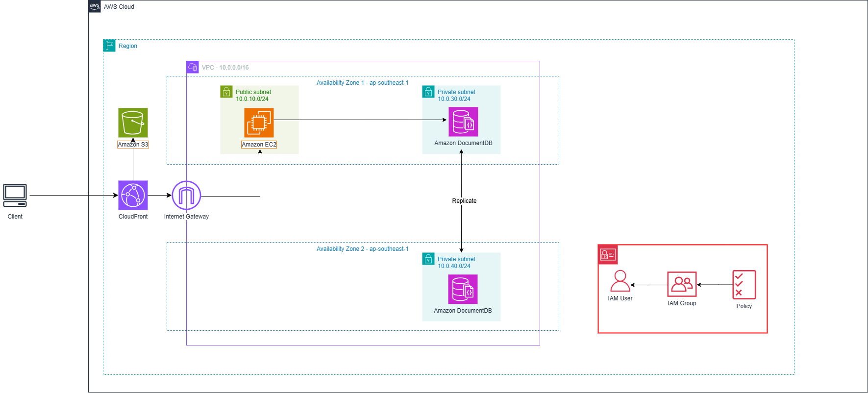Click the 'Amazon EC2' label

259,145
